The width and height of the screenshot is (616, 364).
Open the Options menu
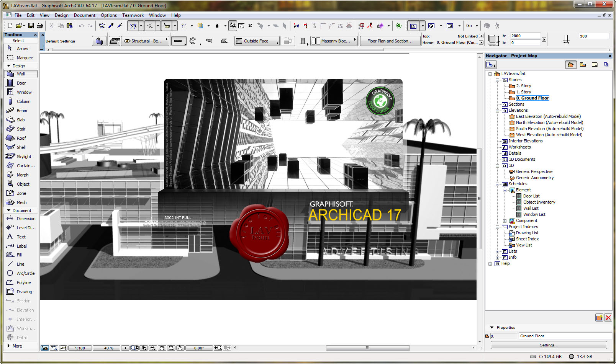[x=109, y=15]
